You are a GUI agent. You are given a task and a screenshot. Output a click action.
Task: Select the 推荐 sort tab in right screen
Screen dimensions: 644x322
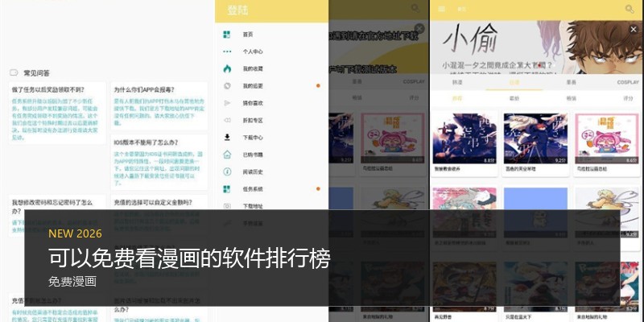tap(457, 98)
